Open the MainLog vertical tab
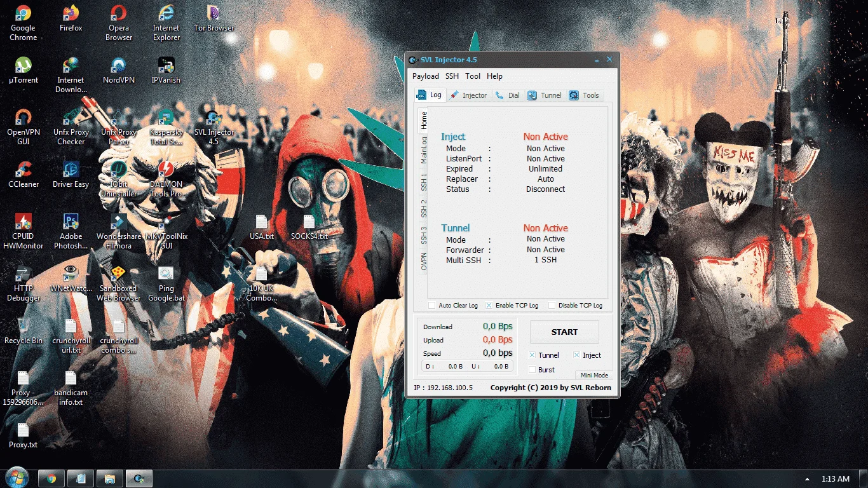The width and height of the screenshot is (868, 488). tap(424, 150)
